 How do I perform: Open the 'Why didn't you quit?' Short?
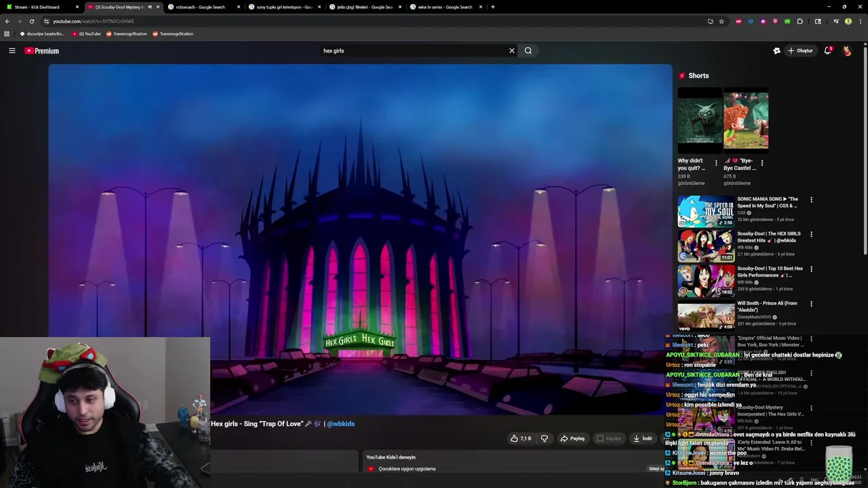tap(700, 121)
